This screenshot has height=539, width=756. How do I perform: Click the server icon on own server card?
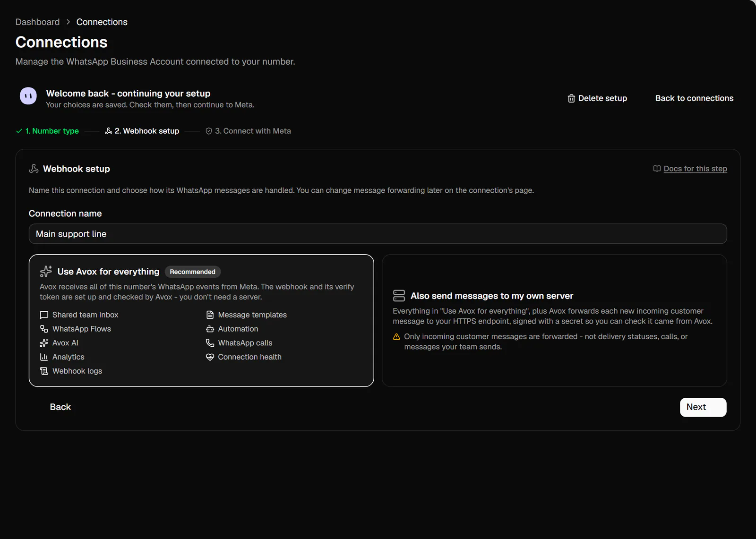399,296
